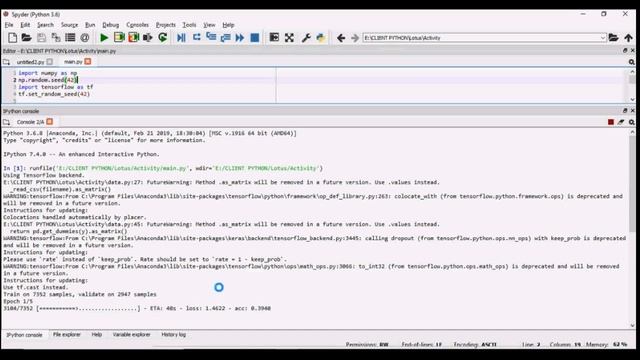Switch to the untitled2.py editor tab

click(30, 62)
